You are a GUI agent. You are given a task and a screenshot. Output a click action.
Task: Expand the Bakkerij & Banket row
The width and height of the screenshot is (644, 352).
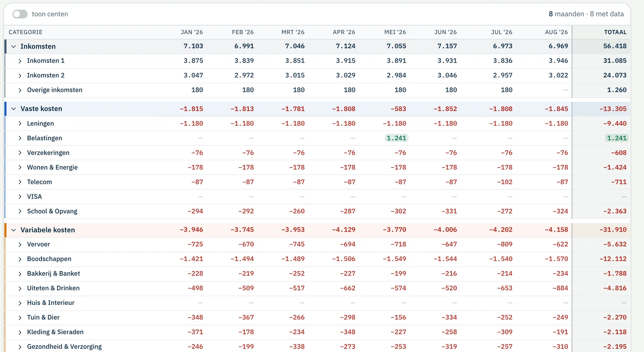[20, 274]
